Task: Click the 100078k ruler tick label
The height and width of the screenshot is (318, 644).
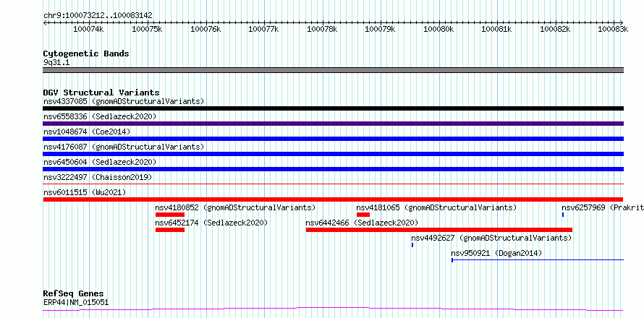Action: (x=323, y=29)
